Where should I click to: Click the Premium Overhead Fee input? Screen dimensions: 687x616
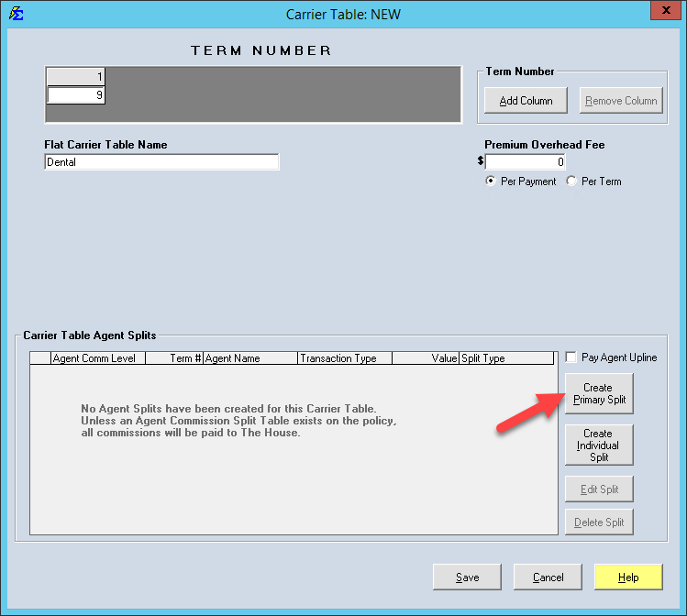click(526, 162)
